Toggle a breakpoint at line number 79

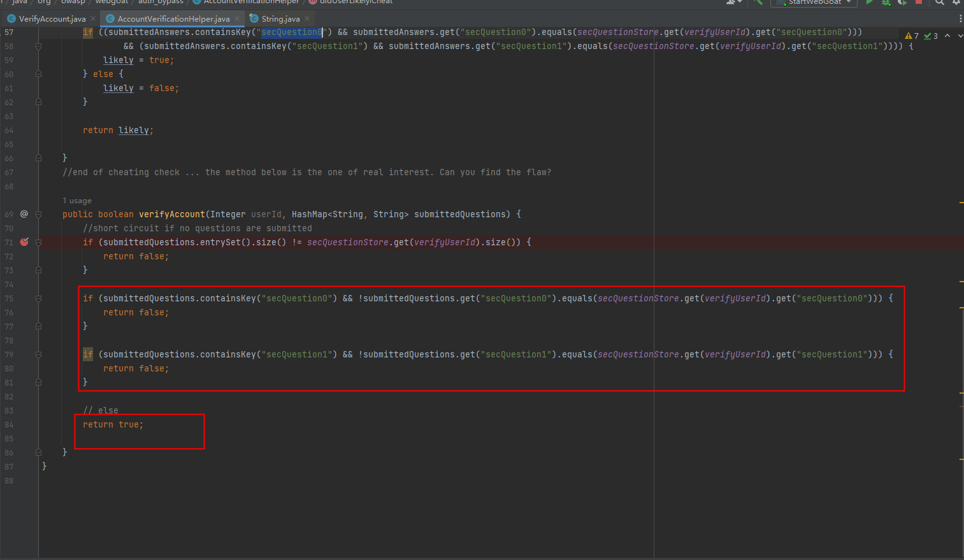(x=9, y=354)
